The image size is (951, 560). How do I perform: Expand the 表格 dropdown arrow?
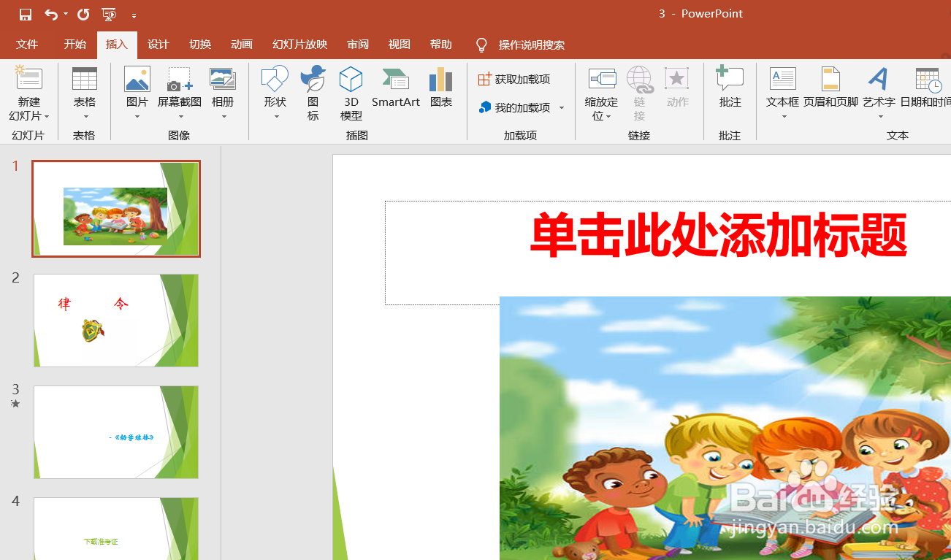pos(85,117)
